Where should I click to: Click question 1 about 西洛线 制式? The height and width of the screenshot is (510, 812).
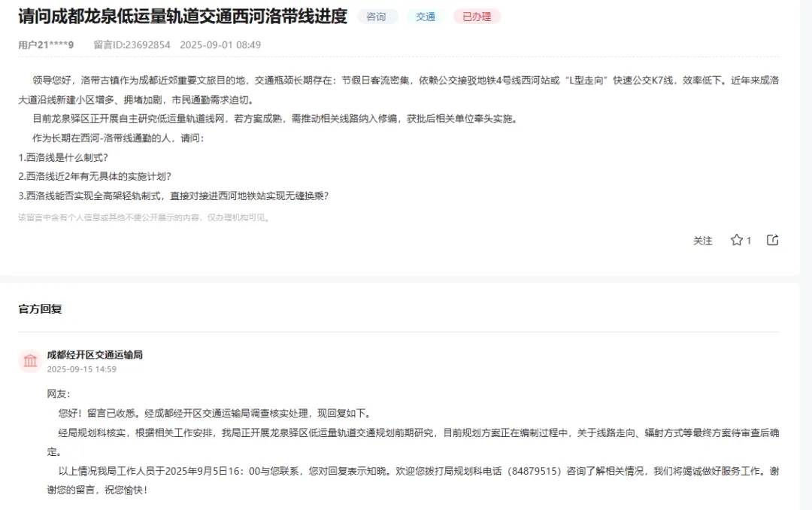coord(63,157)
